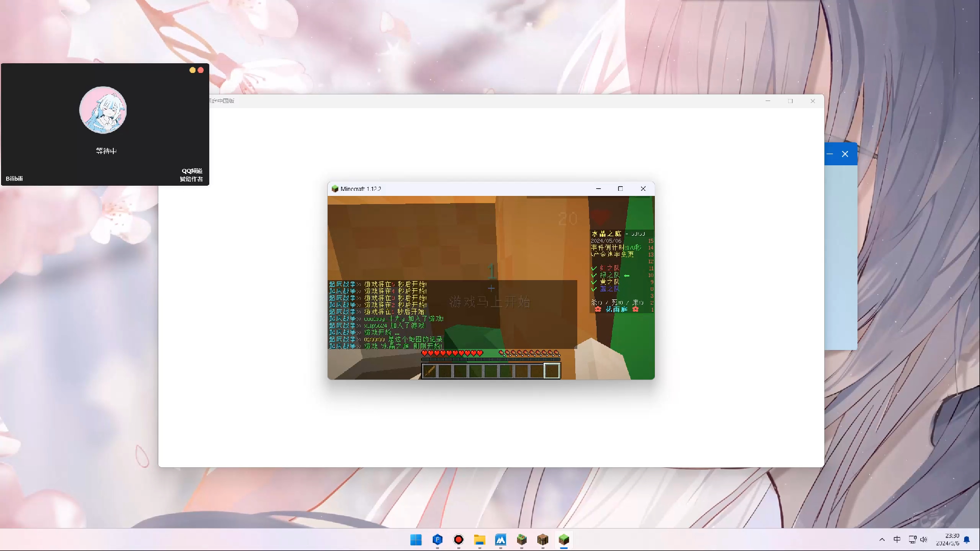
Task: Open the 赞助作者 sponsor link
Action: [191, 179]
